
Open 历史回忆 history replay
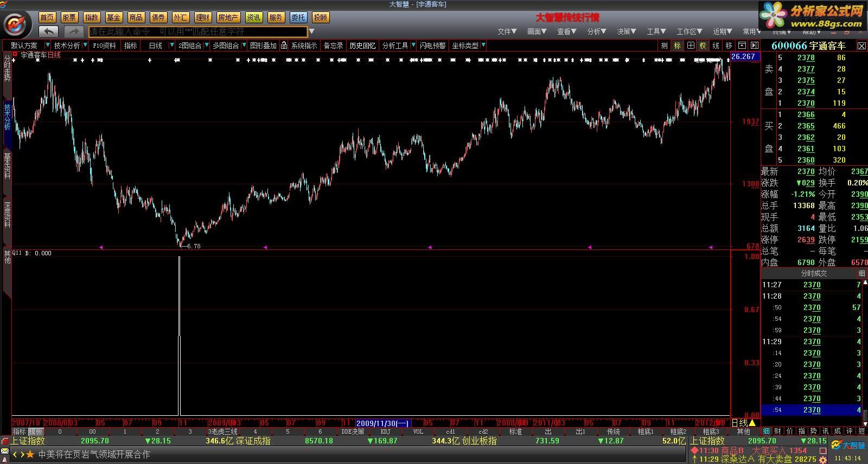(362, 46)
